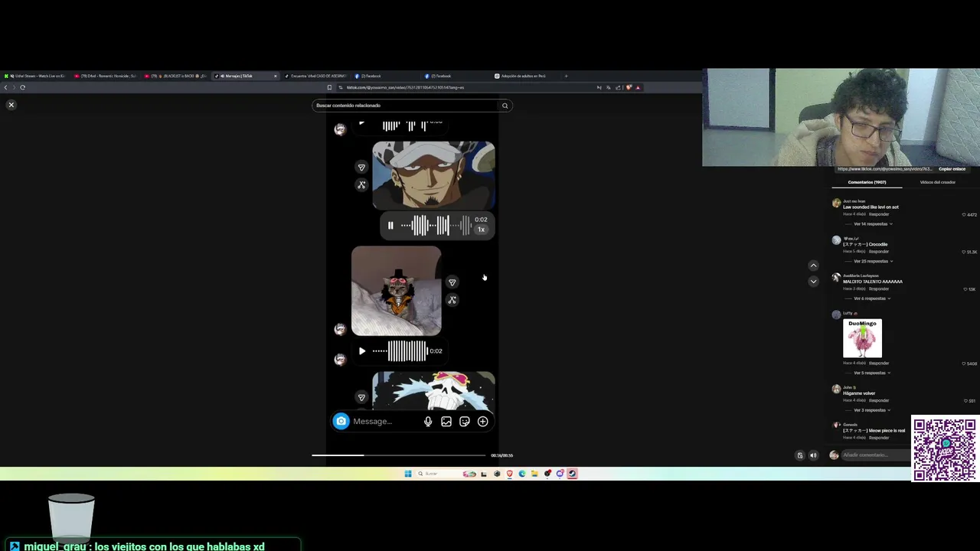This screenshot has height=551, width=980.
Task: Click the scissors icon beside Law image
Action: pos(361,184)
